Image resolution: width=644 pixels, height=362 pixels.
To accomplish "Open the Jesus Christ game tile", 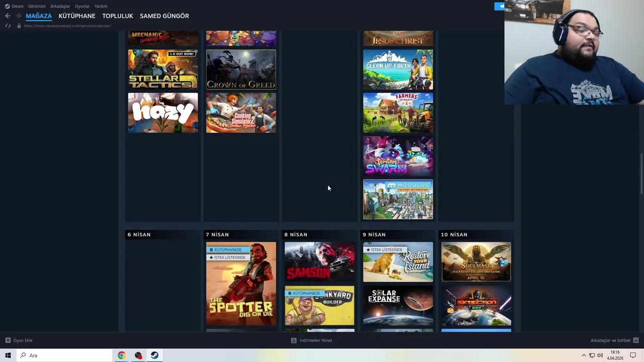I will 398,38.
